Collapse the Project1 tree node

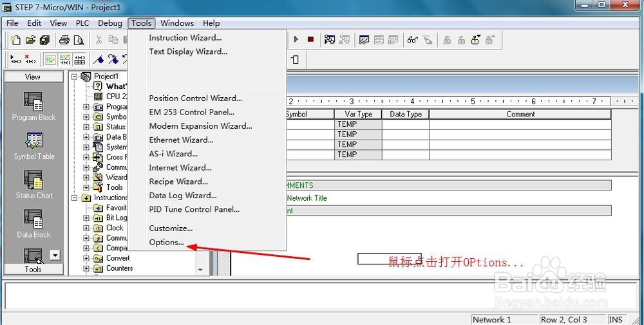click(75, 77)
